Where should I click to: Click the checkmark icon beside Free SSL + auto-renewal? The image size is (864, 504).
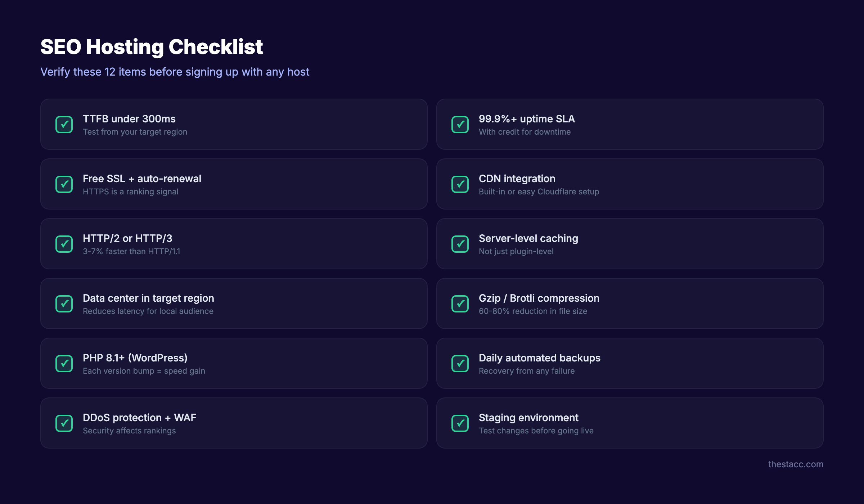(64, 184)
